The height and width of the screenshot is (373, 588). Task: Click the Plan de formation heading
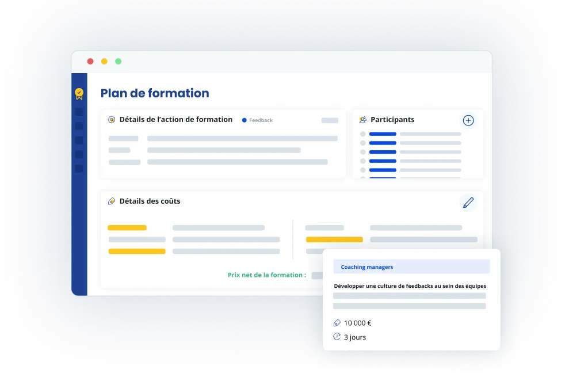155,93
